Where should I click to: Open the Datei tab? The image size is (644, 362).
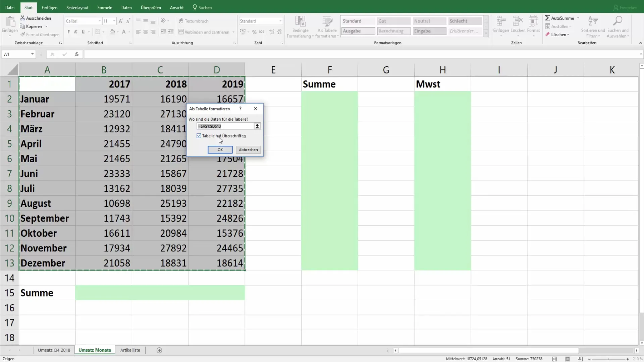10,7
